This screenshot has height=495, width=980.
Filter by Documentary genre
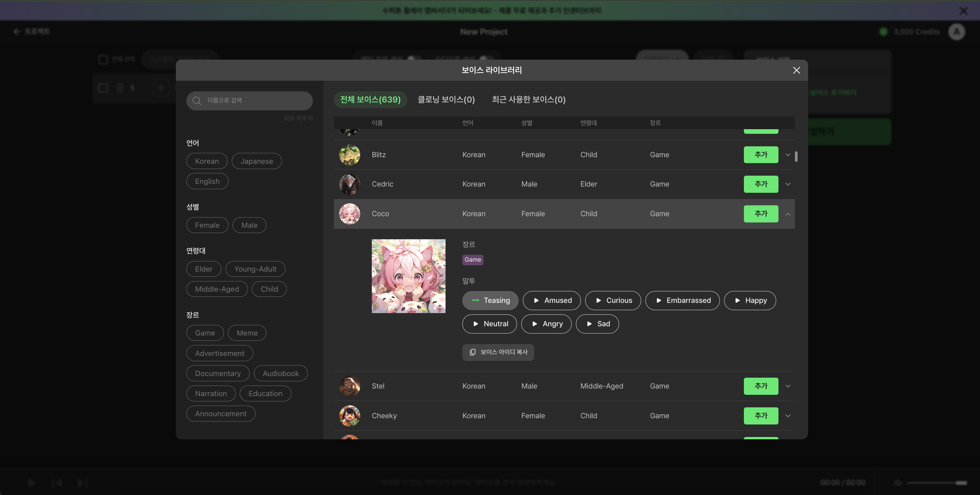click(x=218, y=373)
